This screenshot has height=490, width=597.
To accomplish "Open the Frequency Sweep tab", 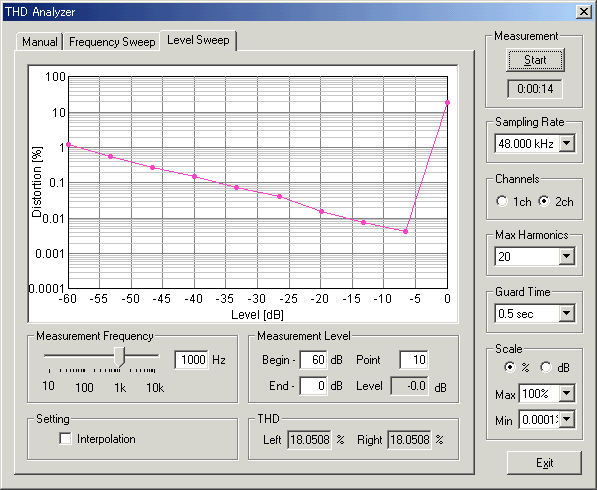I will [x=112, y=41].
